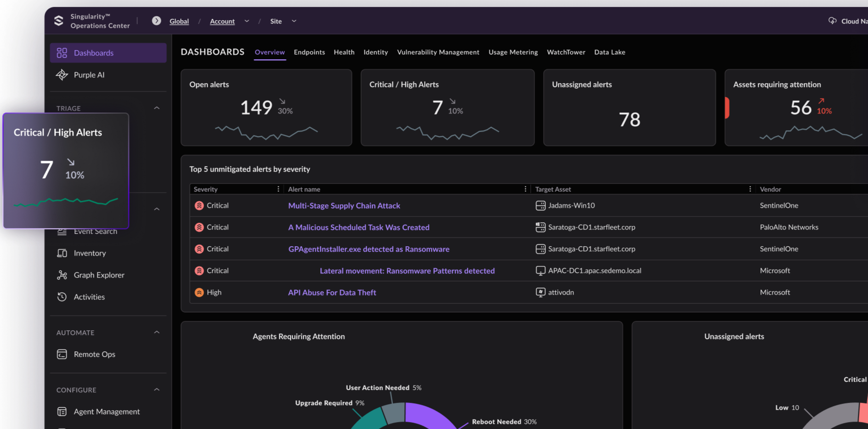Viewport: 868px width, 429px height.
Task: Click the Purple AI sparkle icon
Action: coord(62,74)
